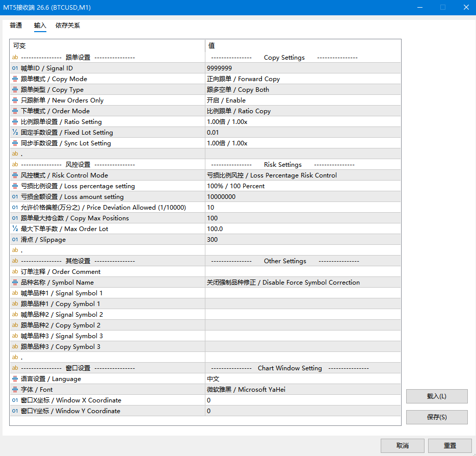The height and width of the screenshot is (456, 476).
Task: Click the integer icon beside Signal ID
Action: [x=15, y=68]
